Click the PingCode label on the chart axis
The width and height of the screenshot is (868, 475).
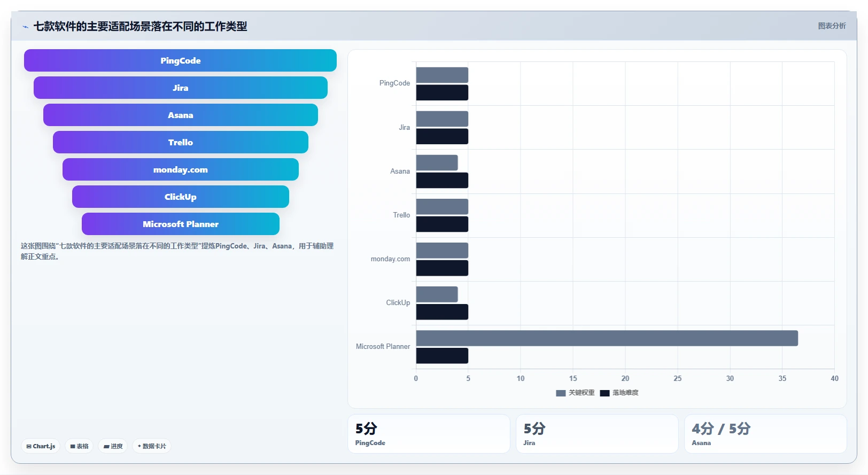394,83
